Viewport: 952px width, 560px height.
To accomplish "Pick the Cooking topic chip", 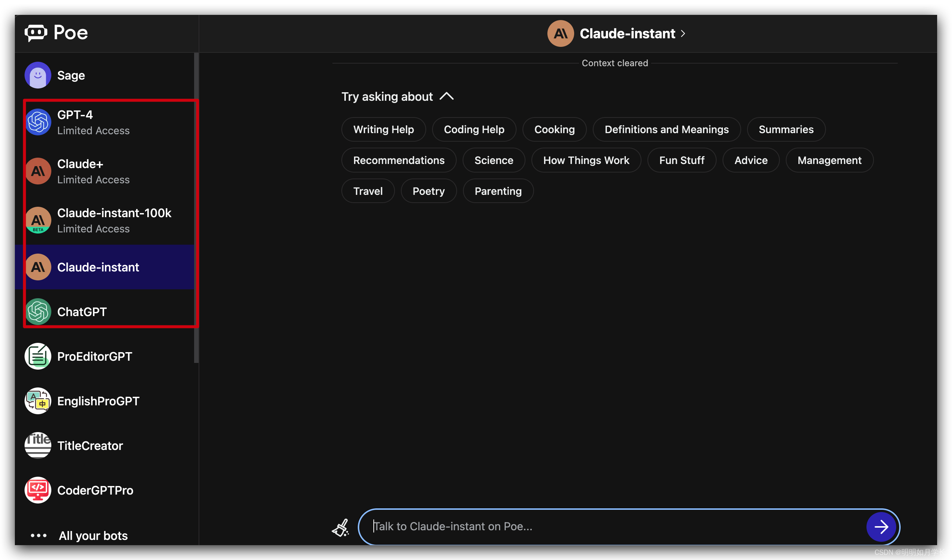I will coord(554,129).
